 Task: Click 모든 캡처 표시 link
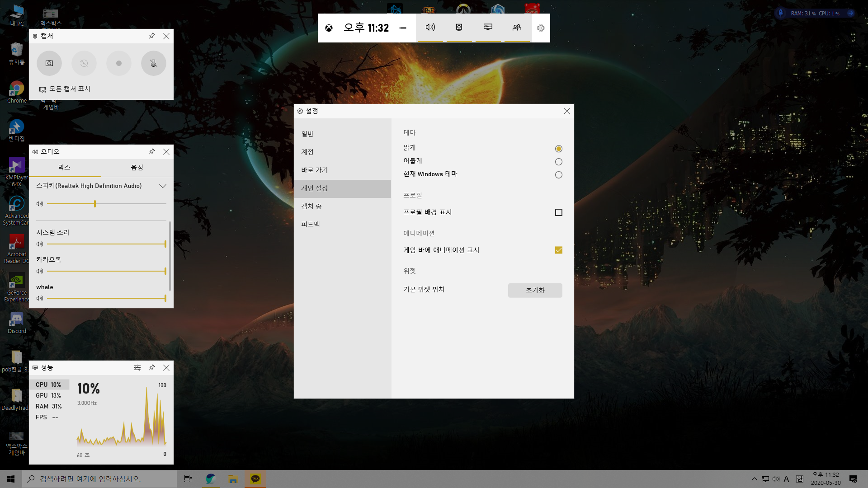[70, 89]
